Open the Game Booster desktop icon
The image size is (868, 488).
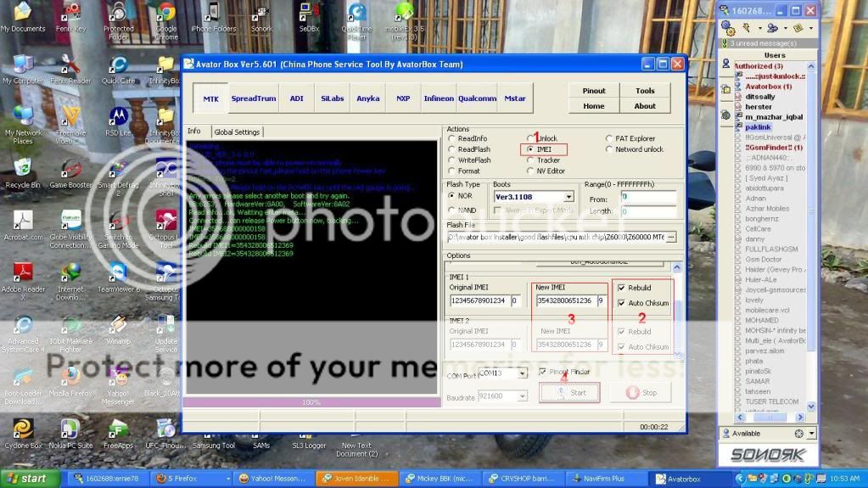coord(70,169)
